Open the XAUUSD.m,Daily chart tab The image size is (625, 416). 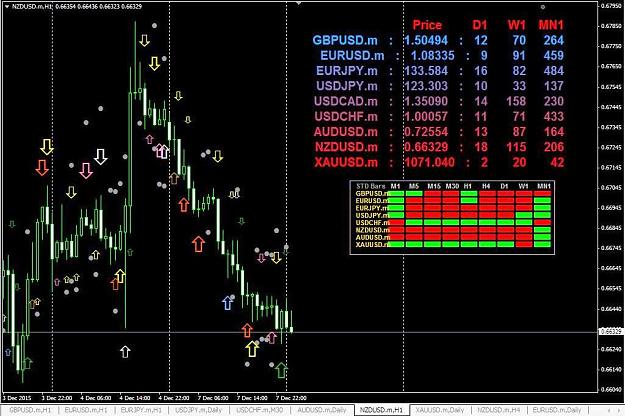tap(440, 410)
